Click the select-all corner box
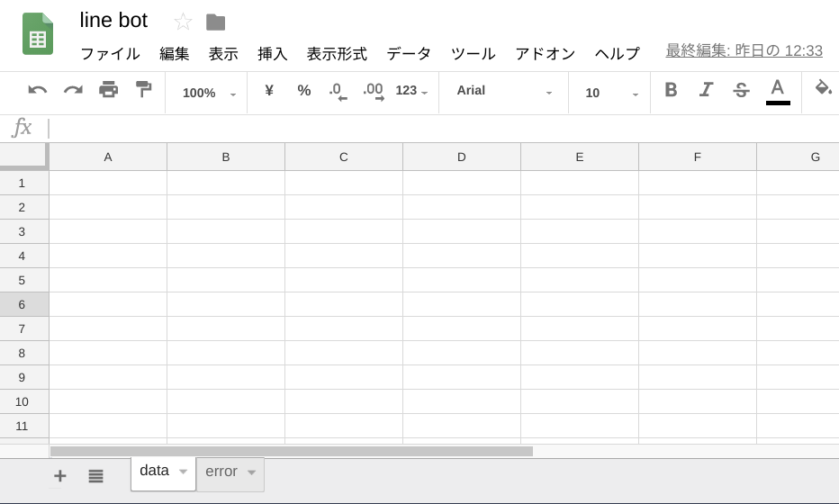Image resolution: width=839 pixels, height=504 pixels. (24, 157)
